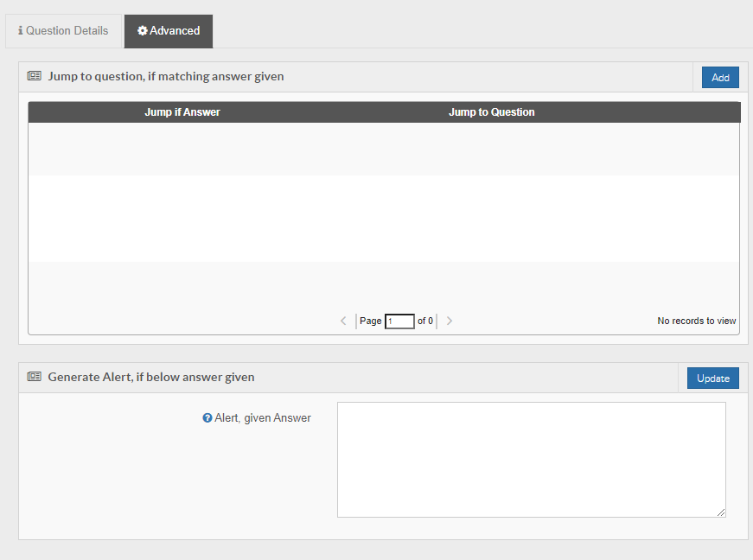Click inside the Alert, given Answer text area

(x=531, y=460)
